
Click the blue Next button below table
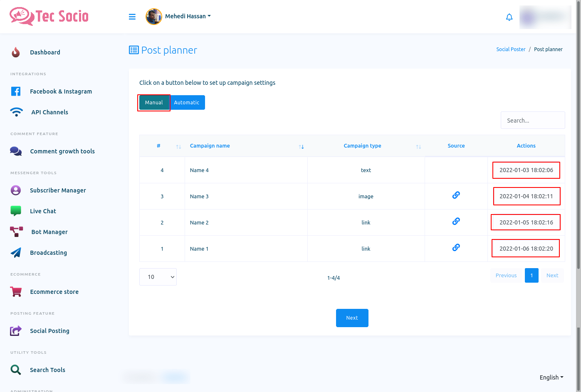click(352, 318)
